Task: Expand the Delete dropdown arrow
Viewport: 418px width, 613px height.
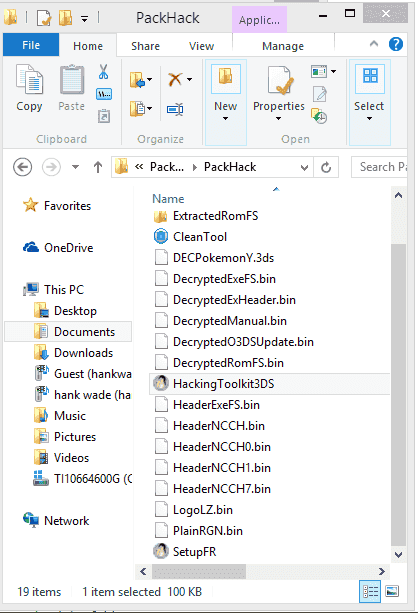Action: [190, 80]
